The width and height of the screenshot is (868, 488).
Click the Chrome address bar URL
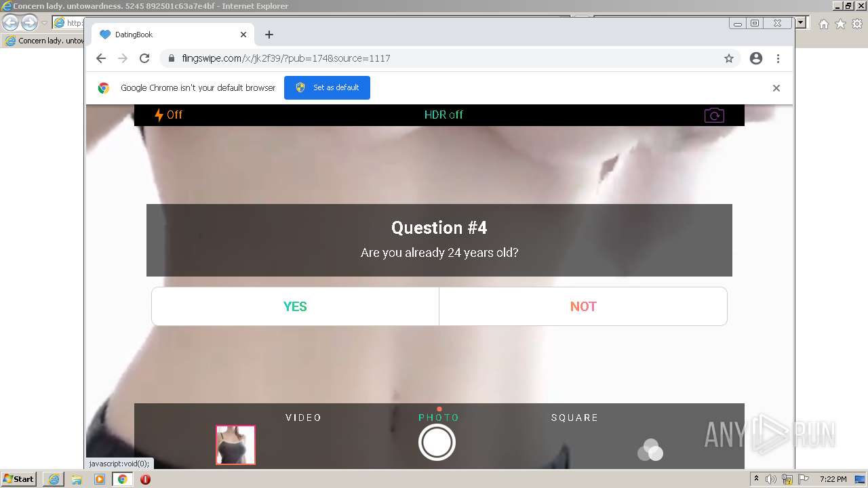pyautogui.click(x=285, y=58)
